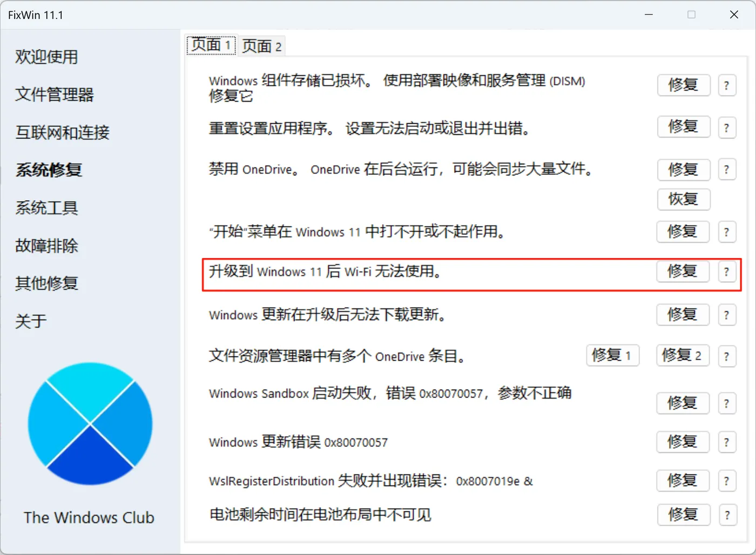Click 修复 2 for the OneDrive entries

tap(683, 355)
